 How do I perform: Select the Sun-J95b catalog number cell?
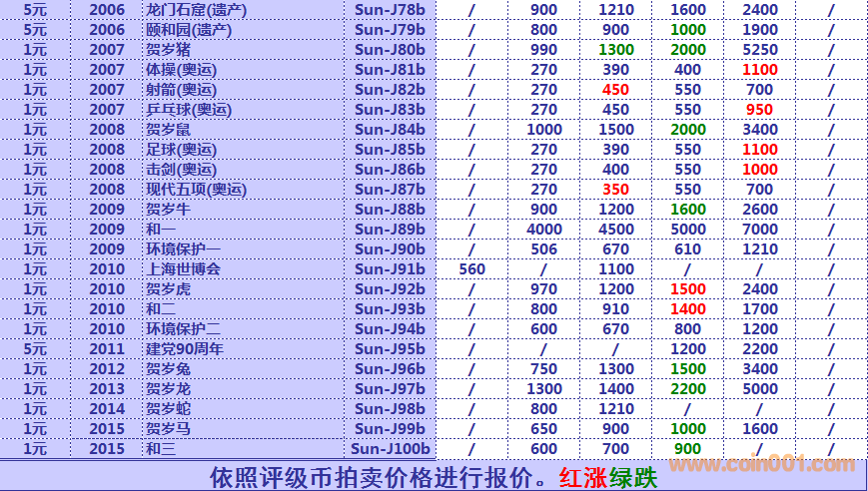tap(390, 348)
